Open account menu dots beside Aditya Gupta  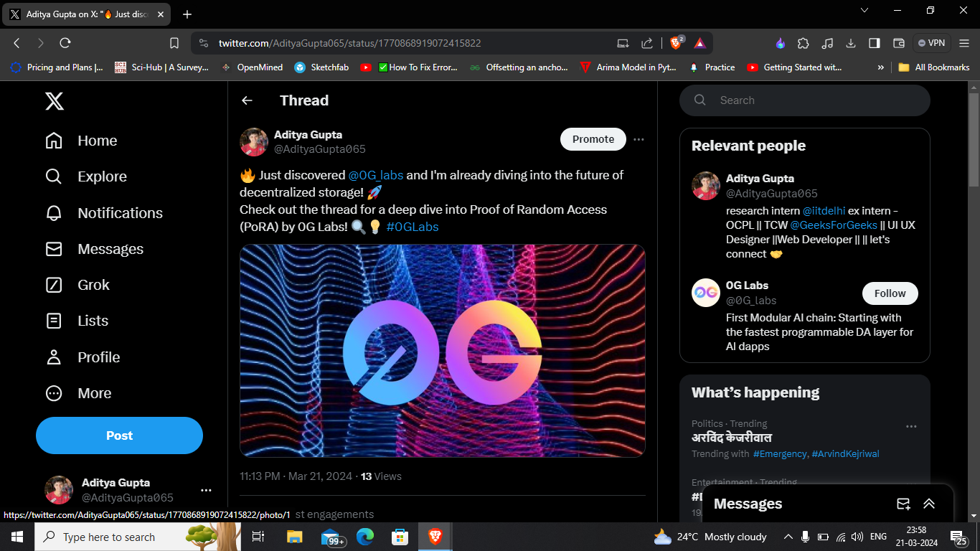[206, 490]
